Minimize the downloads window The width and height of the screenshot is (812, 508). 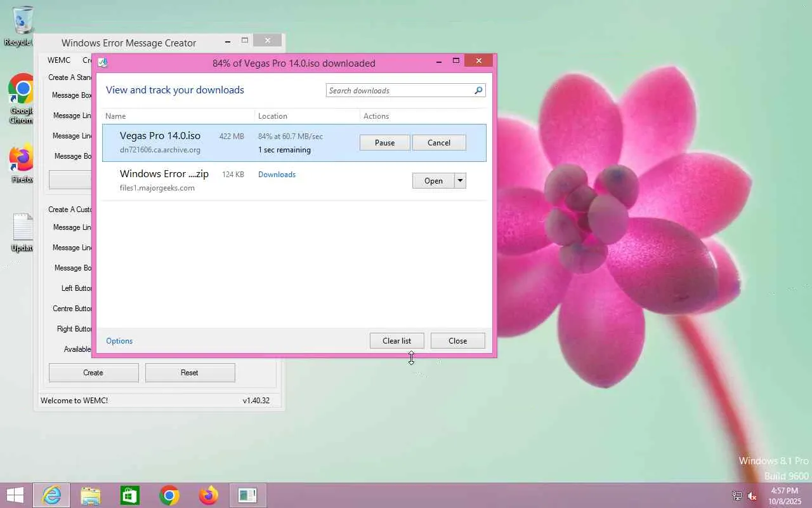[x=439, y=61]
